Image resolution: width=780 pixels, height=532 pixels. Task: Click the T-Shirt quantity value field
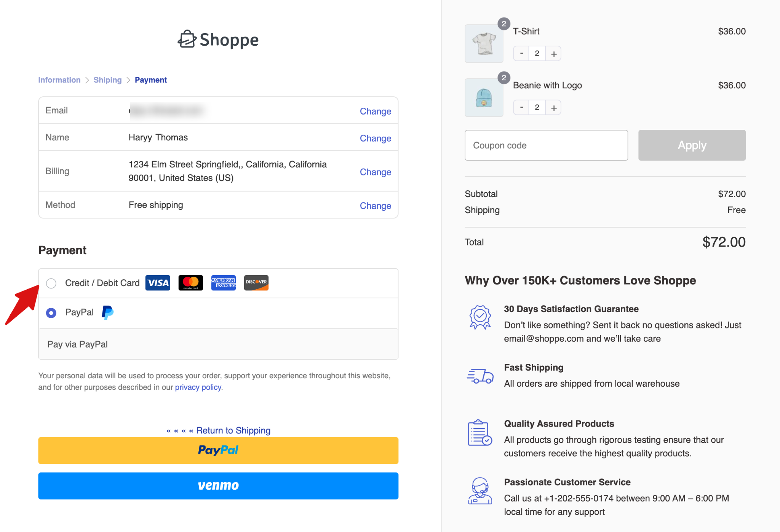pos(537,54)
